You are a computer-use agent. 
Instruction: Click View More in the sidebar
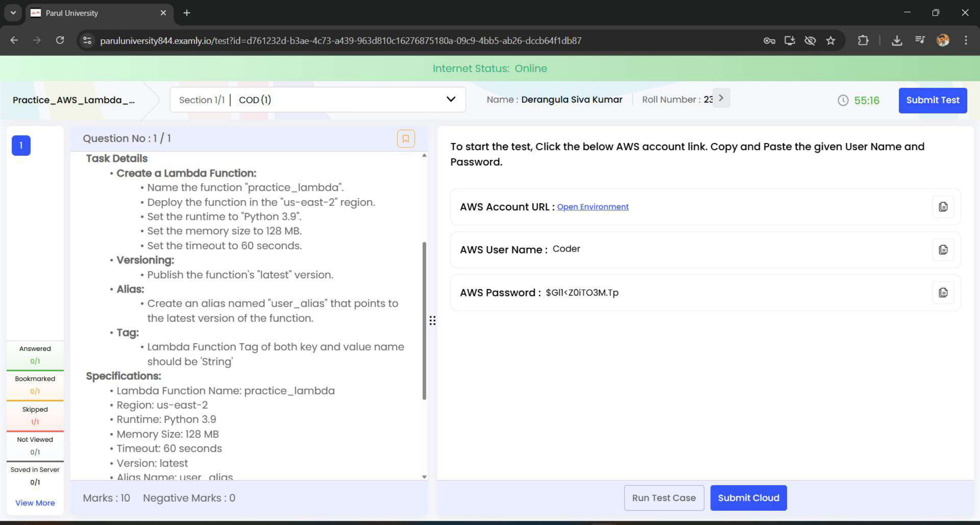pyautogui.click(x=35, y=503)
